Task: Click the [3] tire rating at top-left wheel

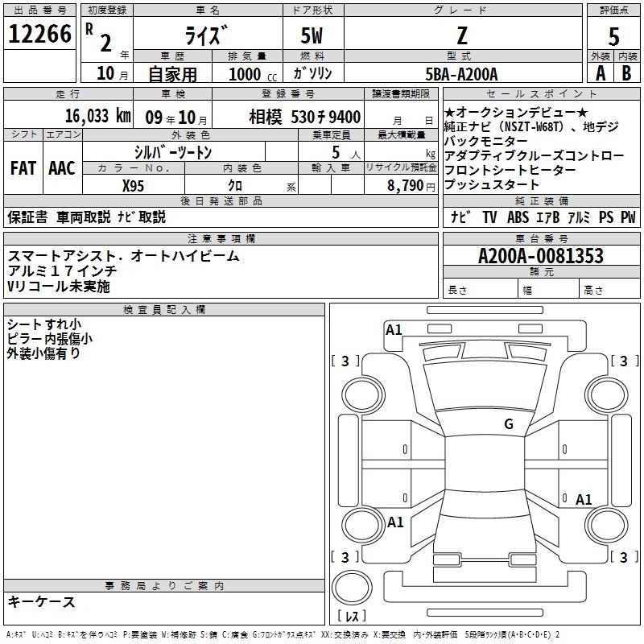Action: point(345,361)
